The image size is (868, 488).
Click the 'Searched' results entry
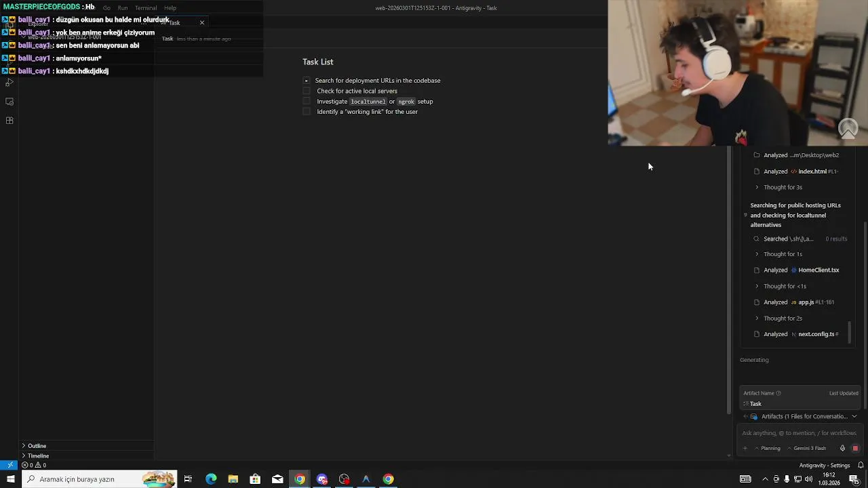tap(800, 239)
